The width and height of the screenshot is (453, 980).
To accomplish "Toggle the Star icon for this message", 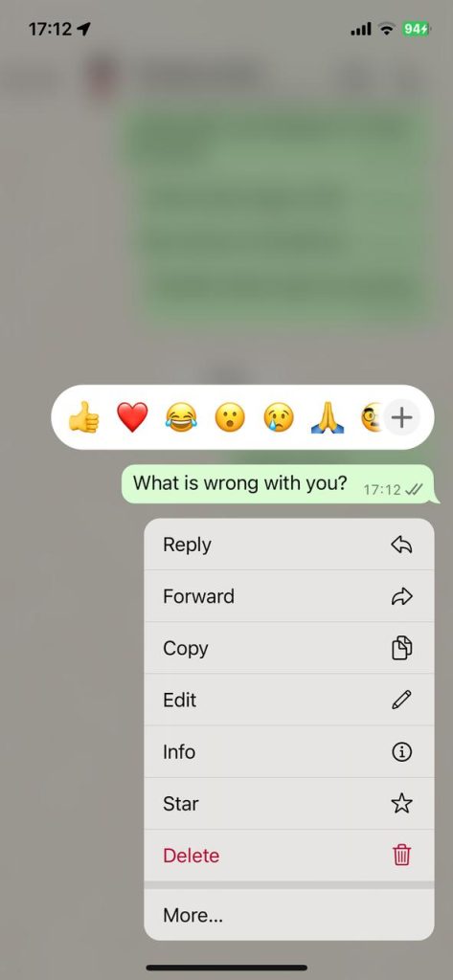I will [x=401, y=804].
